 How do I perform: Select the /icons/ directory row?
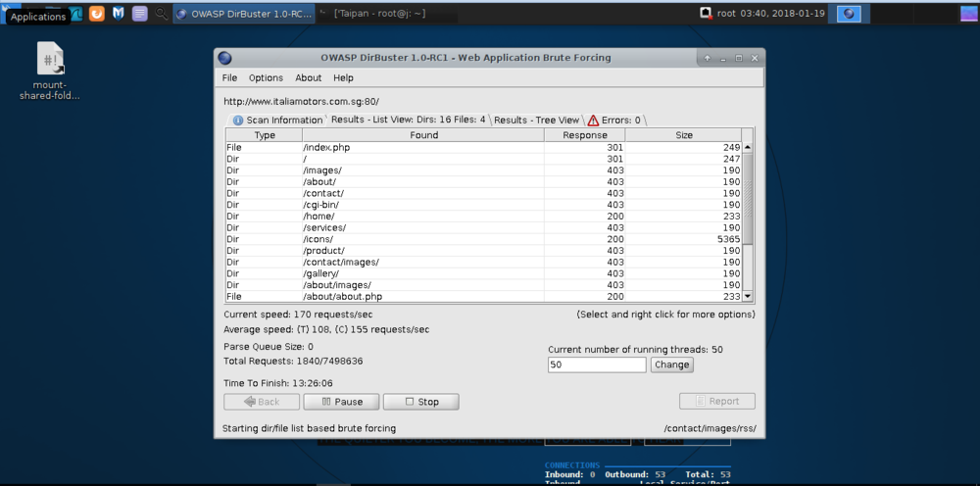point(484,239)
